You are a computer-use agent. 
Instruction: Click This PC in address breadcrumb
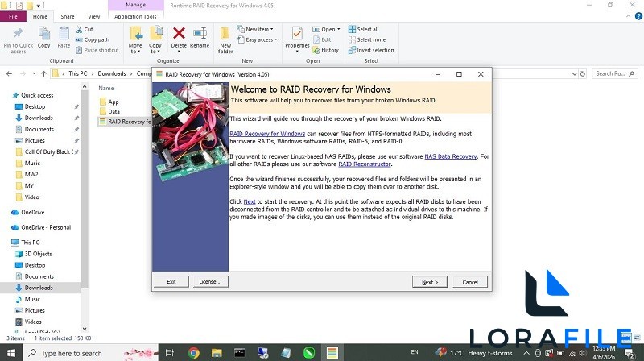77,73
